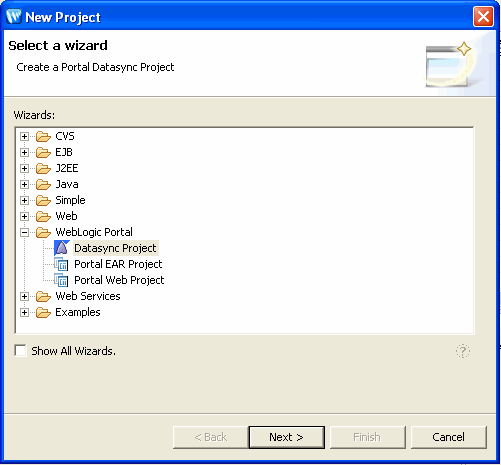
Task: Expand the CVS tree node
Action: click(24, 136)
